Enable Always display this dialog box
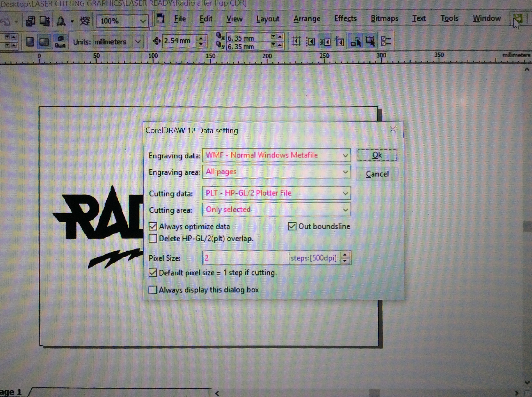This screenshot has width=532, height=397. coord(153,290)
